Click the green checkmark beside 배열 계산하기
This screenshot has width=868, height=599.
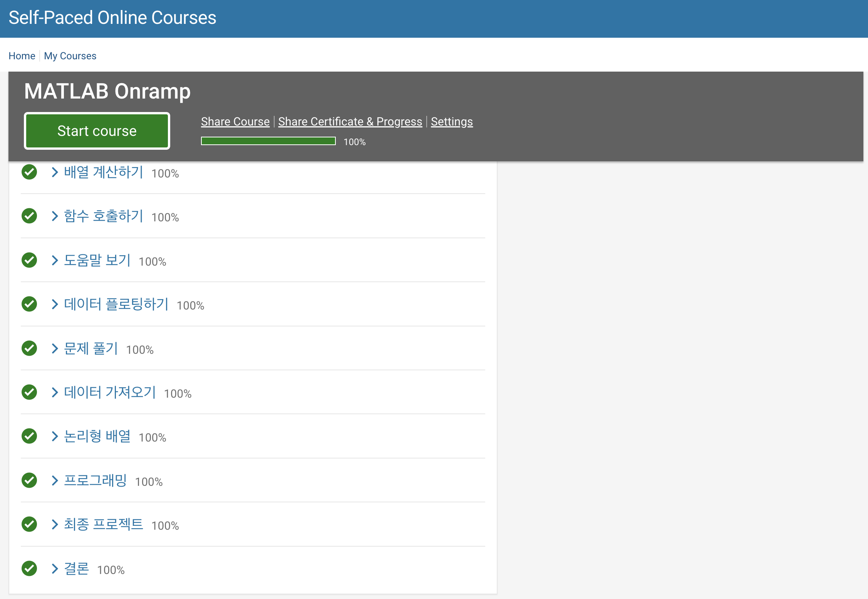coord(29,172)
